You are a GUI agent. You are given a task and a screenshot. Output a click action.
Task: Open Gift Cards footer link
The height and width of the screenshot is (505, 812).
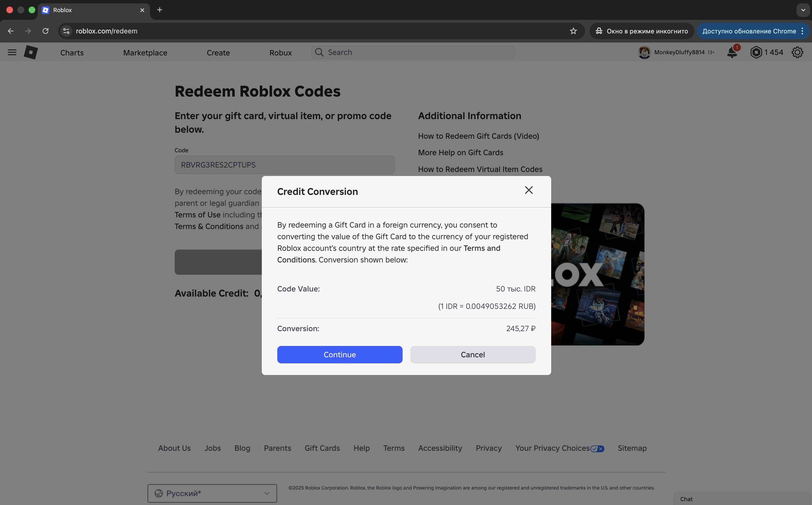pyautogui.click(x=322, y=448)
